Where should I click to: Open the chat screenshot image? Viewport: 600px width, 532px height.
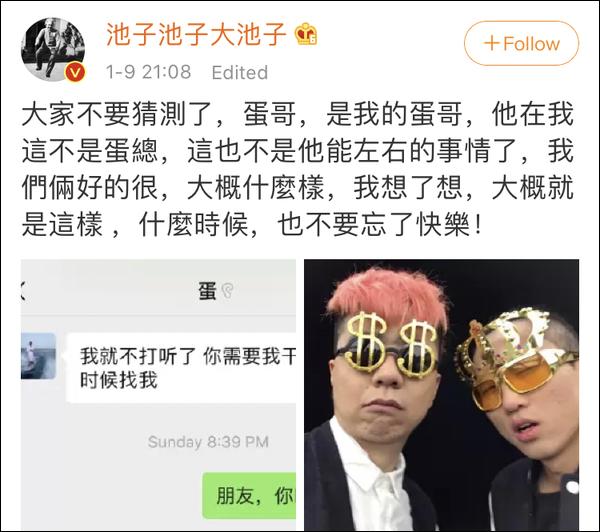158,395
